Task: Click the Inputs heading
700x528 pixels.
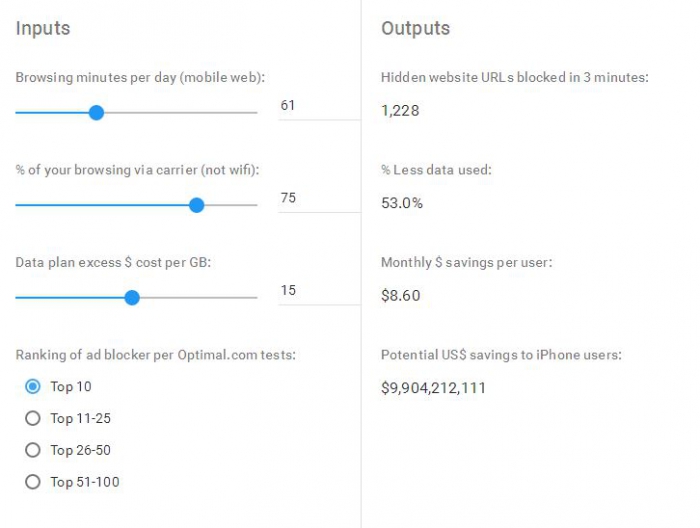Action: (x=43, y=28)
